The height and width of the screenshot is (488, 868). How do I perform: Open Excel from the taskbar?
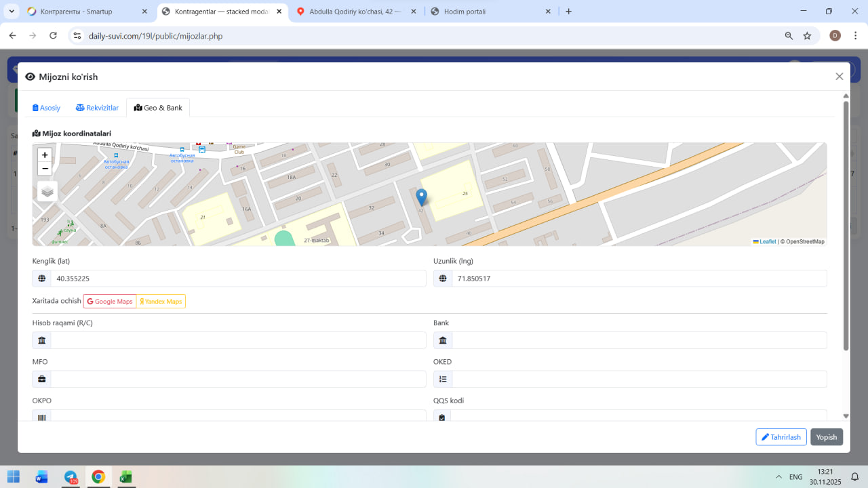pos(125,477)
